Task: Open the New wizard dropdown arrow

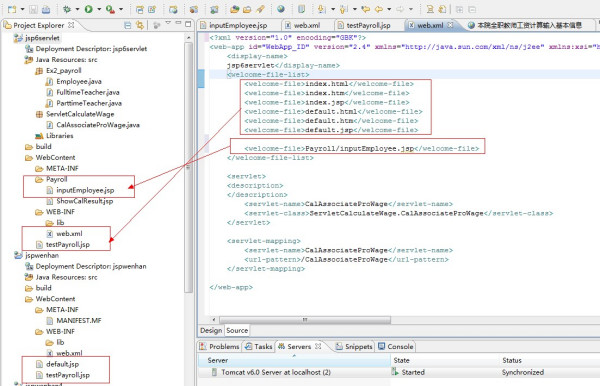Action: [x=22, y=9]
